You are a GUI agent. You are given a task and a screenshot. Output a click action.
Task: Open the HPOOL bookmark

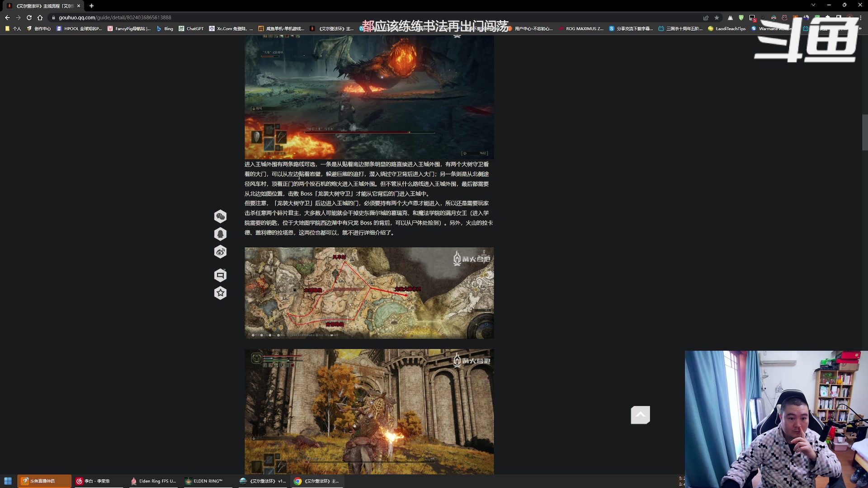(x=80, y=28)
